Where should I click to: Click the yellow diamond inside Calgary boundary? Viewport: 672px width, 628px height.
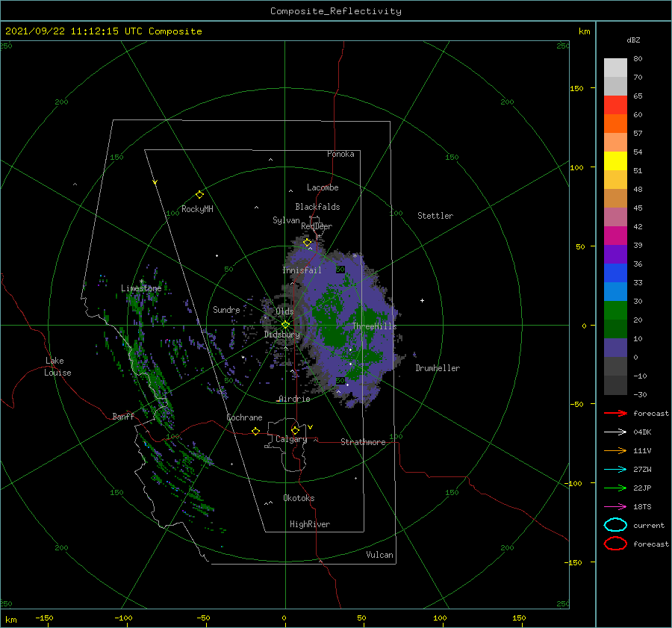click(295, 430)
